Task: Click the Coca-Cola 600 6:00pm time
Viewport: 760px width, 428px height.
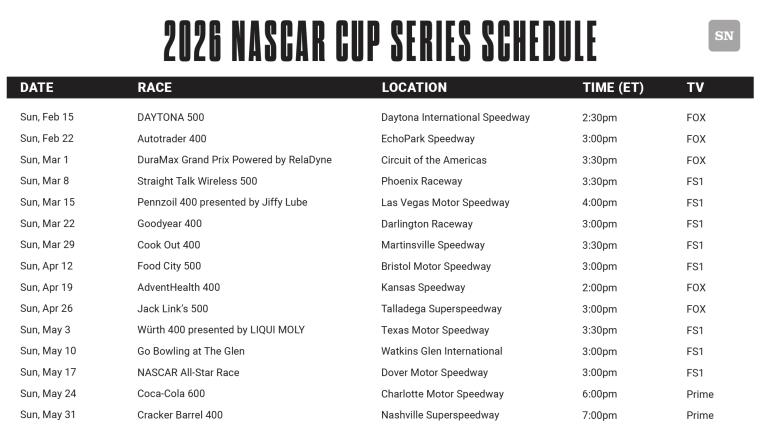Action: coord(599,394)
